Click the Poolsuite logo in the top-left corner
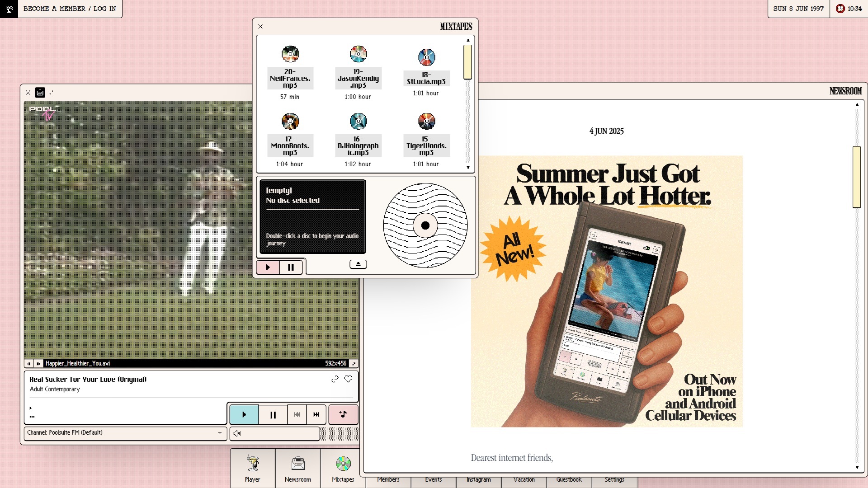 point(8,8)
